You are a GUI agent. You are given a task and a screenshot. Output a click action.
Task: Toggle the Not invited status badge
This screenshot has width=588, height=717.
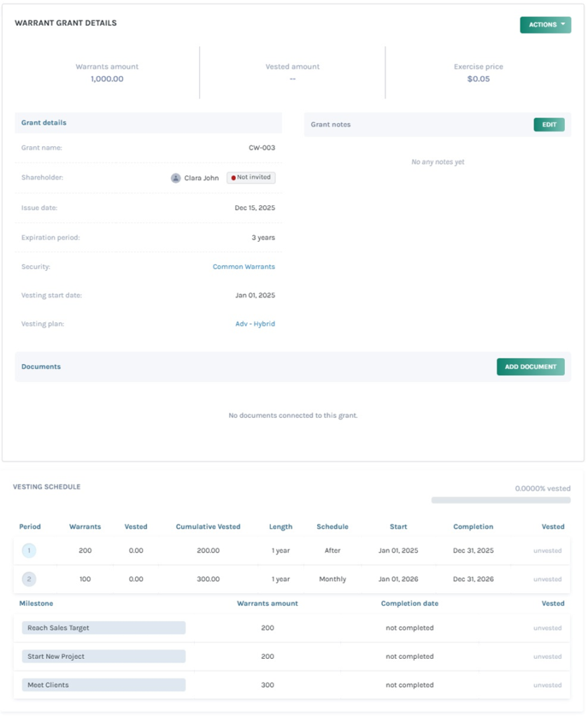[x=250, y=177]
